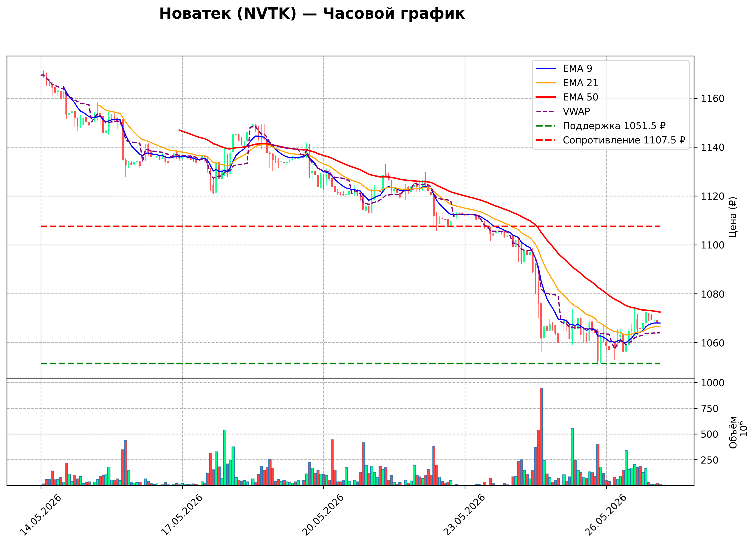Click the 1080 price axis tick label

tap(712, 295)
